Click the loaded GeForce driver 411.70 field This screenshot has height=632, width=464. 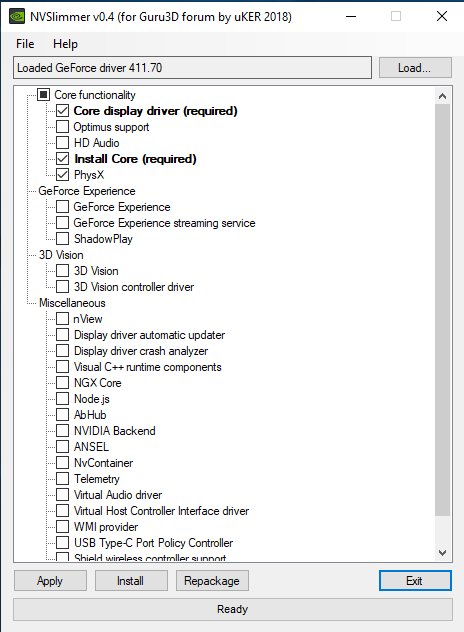(192, 67)
